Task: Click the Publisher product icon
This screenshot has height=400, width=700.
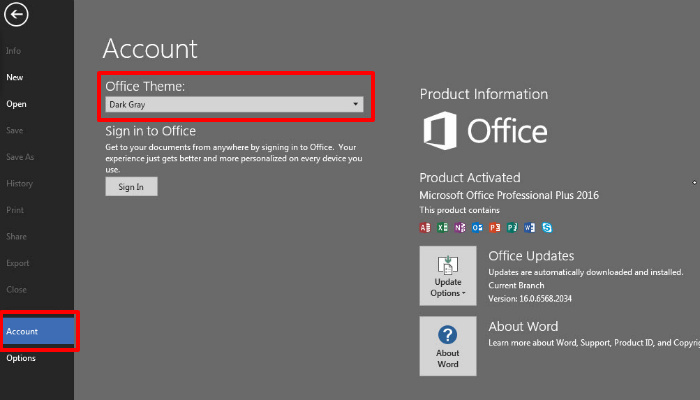Action: (x=512, y=228)
